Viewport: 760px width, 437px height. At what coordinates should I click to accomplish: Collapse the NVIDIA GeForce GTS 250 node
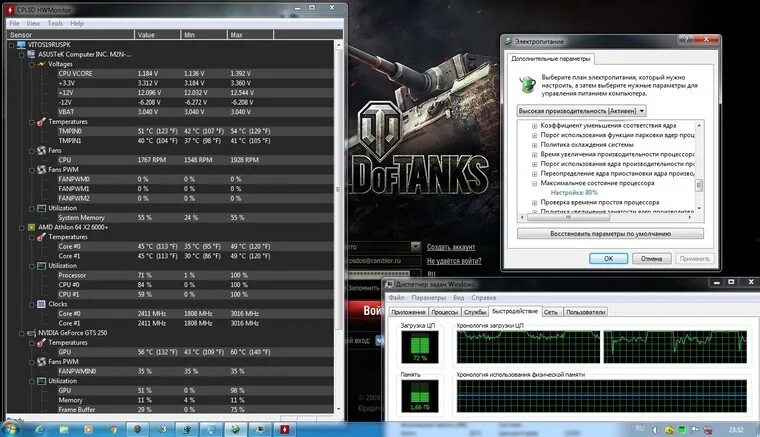(x=22, y=333)
